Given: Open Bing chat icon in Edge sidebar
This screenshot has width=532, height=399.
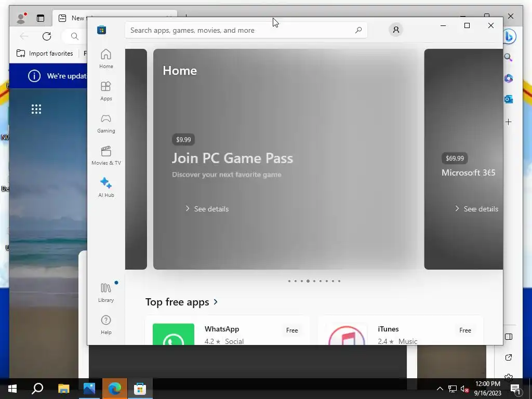Looking at the screenshot, I should pyautogui.click(x=509, y=37).
